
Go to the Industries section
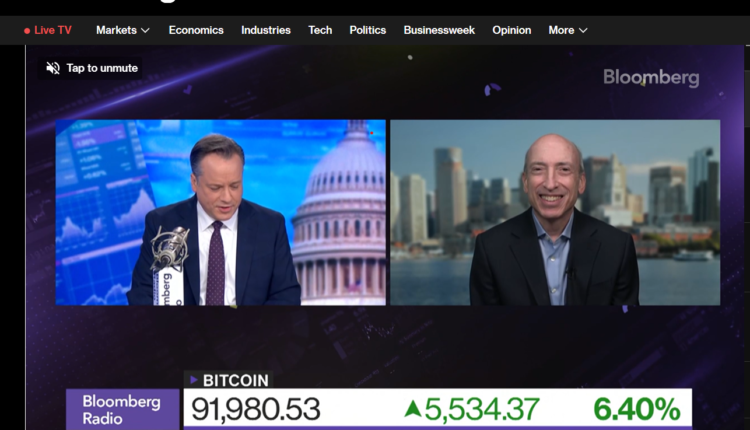point(266,30)
